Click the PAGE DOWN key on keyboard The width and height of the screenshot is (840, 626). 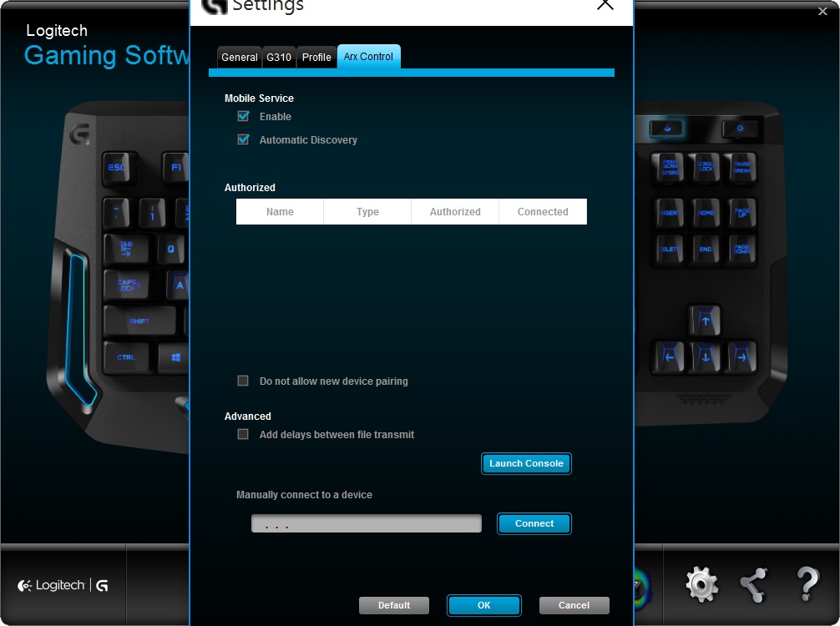[741, 249]
